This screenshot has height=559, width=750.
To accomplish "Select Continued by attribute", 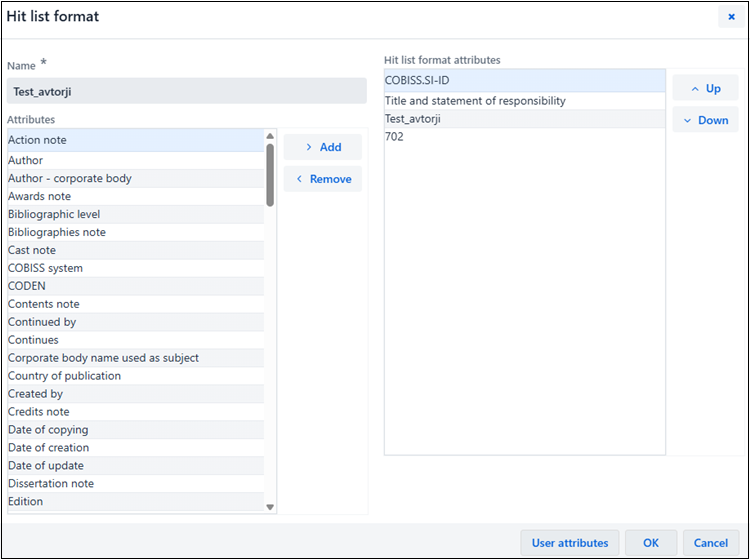I will pyautogui.click(x=136, y=322).
